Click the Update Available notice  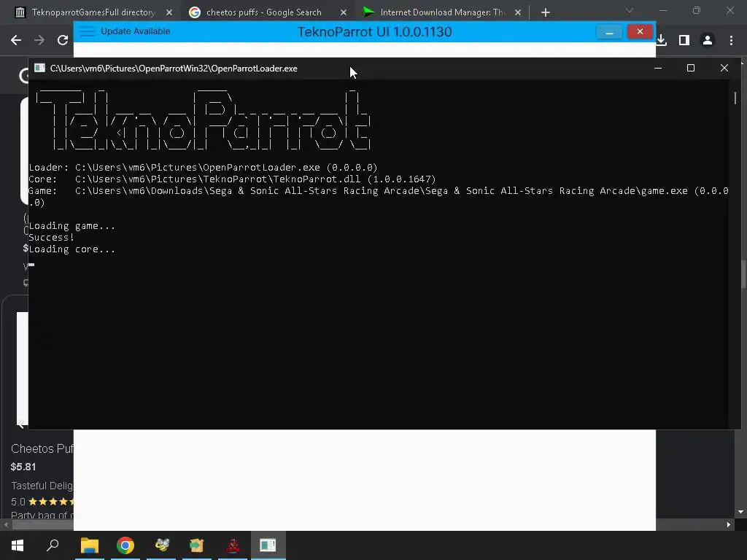pos(135,31)
